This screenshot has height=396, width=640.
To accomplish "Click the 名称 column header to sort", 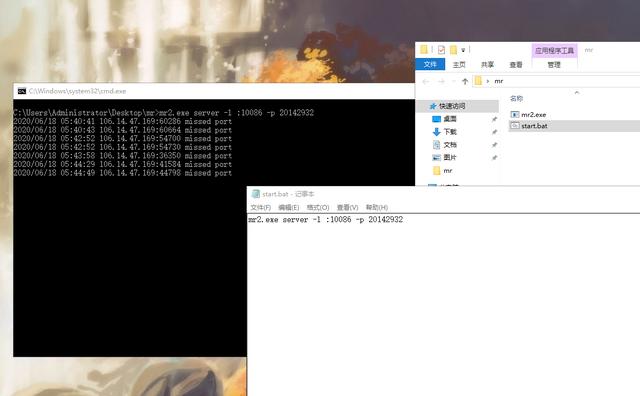I will point(516,98).
